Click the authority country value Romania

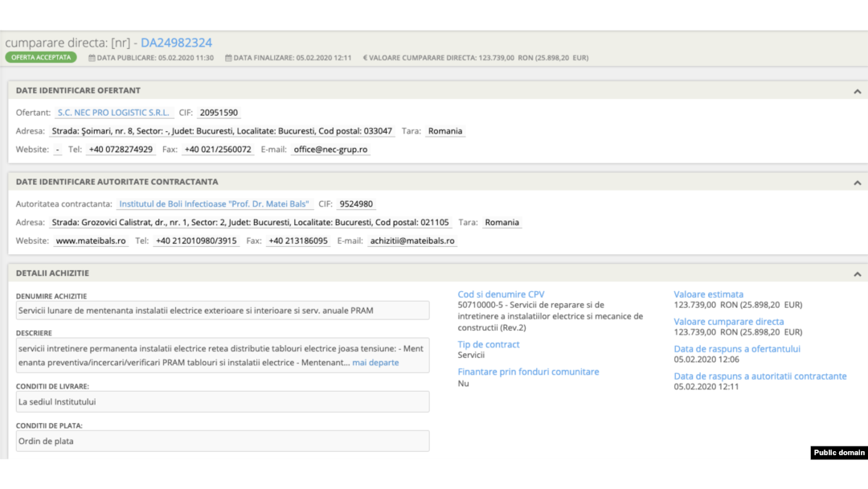tap(502, 223)
